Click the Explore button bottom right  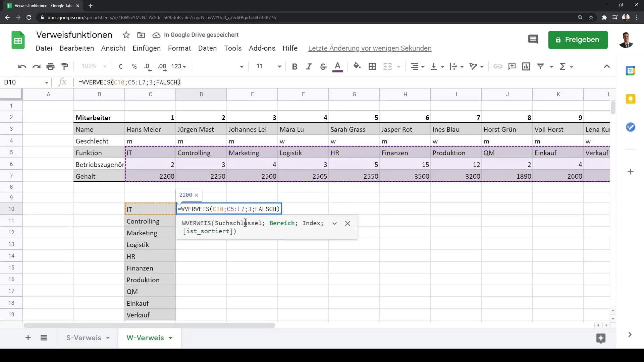pos(601,339)
